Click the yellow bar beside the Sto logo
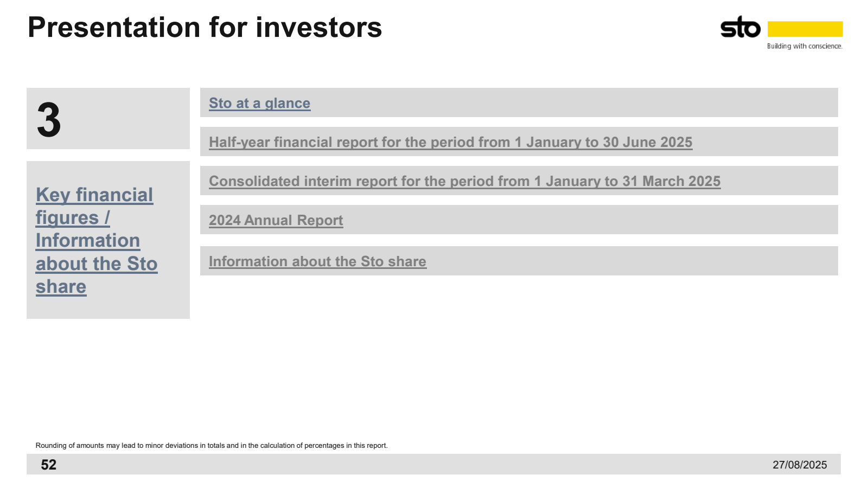This screenshot has width=868, height=488. [x=805, y=29]
